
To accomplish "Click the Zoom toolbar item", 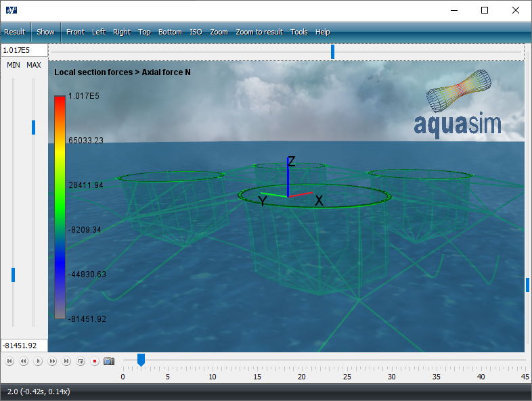I will point(219,32).
